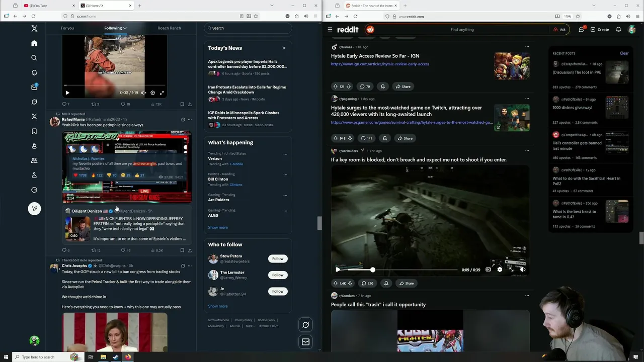Open the ign.com Hytale review link

tap(380, 64)
